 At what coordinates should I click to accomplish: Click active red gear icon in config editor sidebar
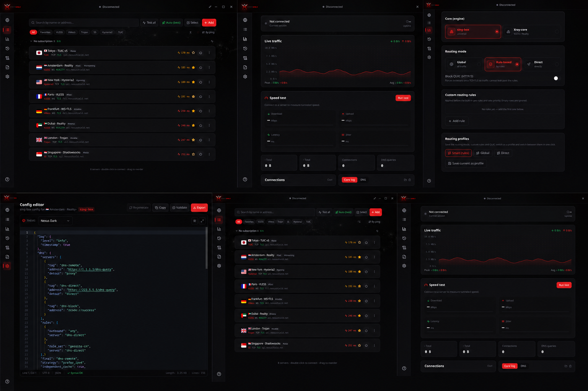pyautogui.click(x=7, y=266)
